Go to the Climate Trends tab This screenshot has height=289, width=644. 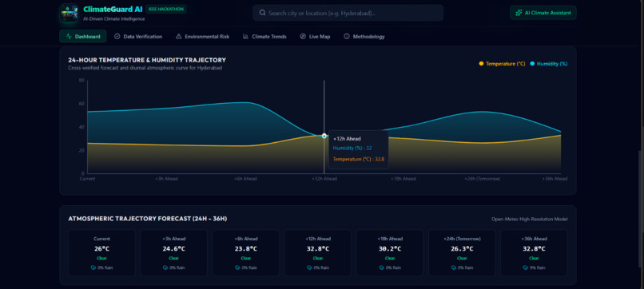coord(264,37)
